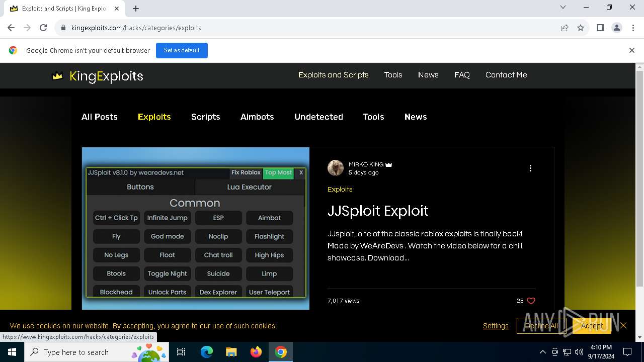The image size is (644, 362).
Task: Click the 7,017 views count
Action: (x=344, y=301)
